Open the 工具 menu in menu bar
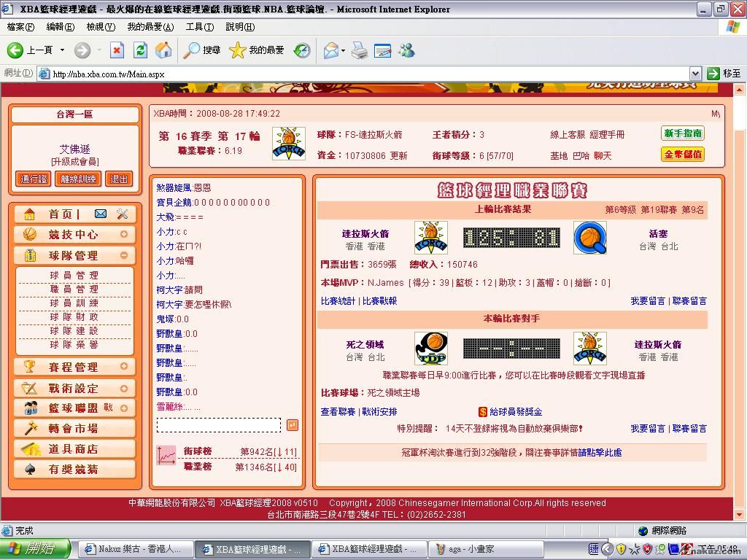747x560 pixels. pyautogui.click(x=199, y=27)
